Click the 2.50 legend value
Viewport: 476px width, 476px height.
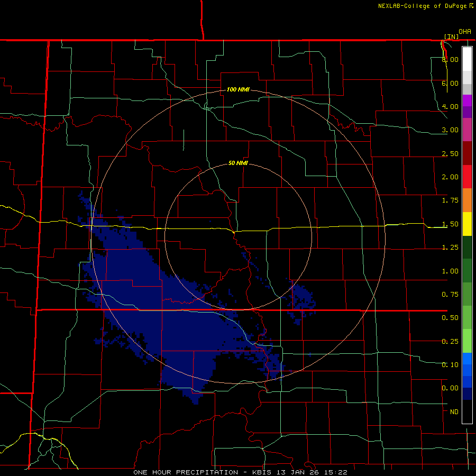[x=450, y=153]
